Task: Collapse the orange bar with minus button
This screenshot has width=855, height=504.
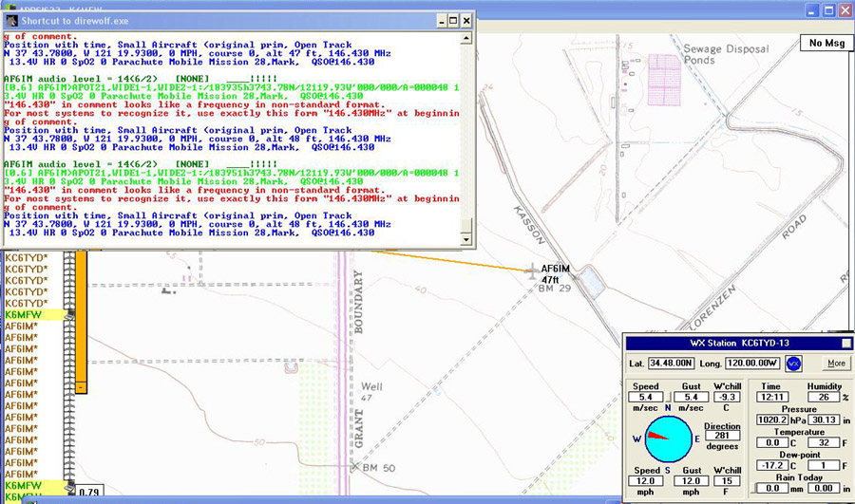Action: (x=81, y=387)
